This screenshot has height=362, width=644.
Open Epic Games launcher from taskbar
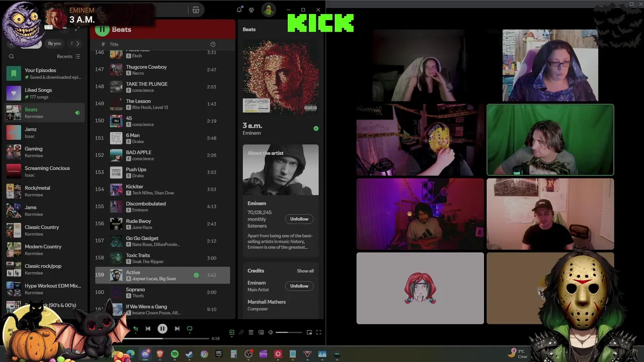(x=219, y=354)
